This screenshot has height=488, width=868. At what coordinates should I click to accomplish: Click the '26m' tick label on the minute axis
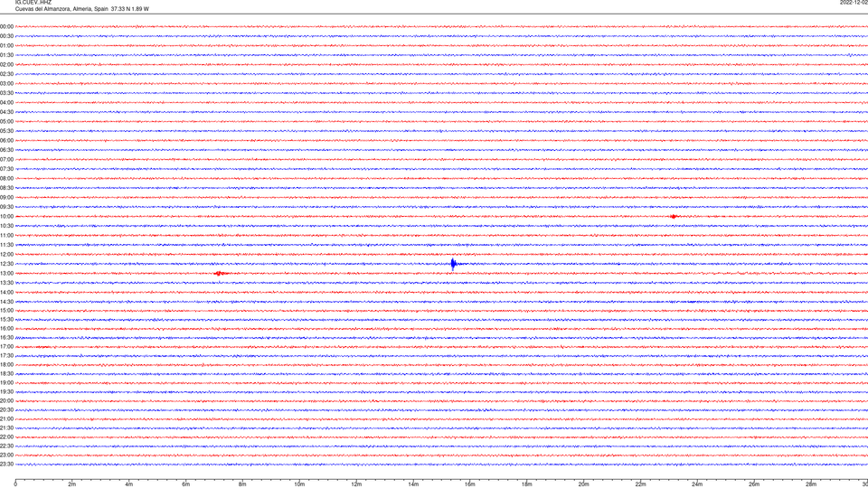tap(754, 484)
